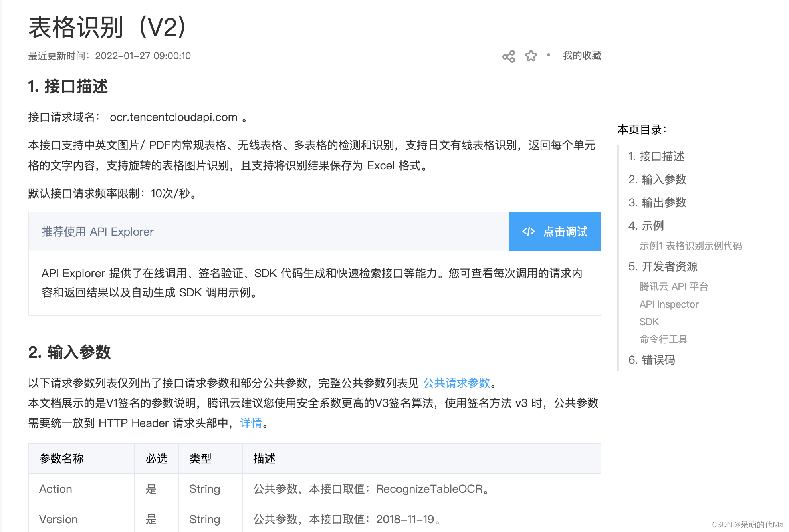Select 腾讯云 API 平台 sub-entry
This screenshot has height=532, width=789.
point(674,287)
